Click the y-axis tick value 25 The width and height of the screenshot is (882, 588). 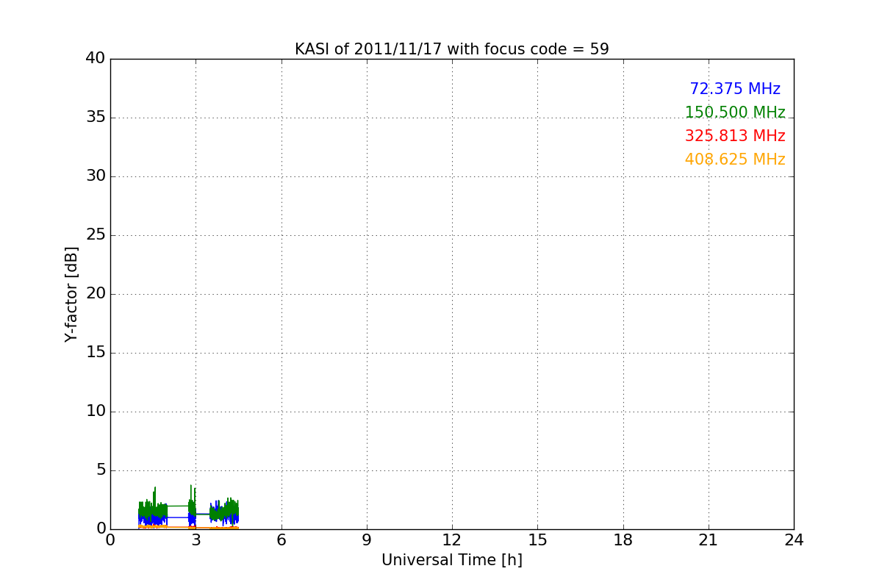click(96, 235)
